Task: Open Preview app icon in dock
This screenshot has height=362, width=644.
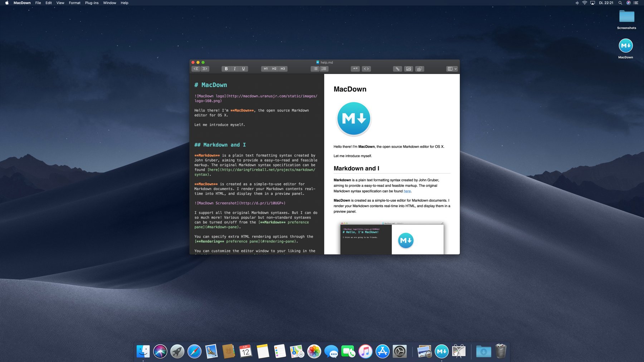Action: coord(425,351)
